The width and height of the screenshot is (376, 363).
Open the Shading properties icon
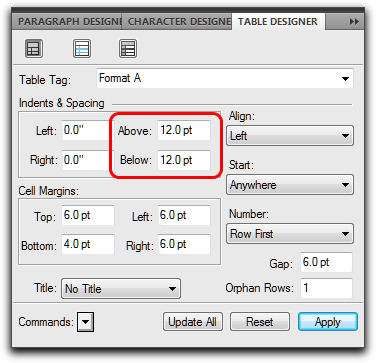click(128, 49)
